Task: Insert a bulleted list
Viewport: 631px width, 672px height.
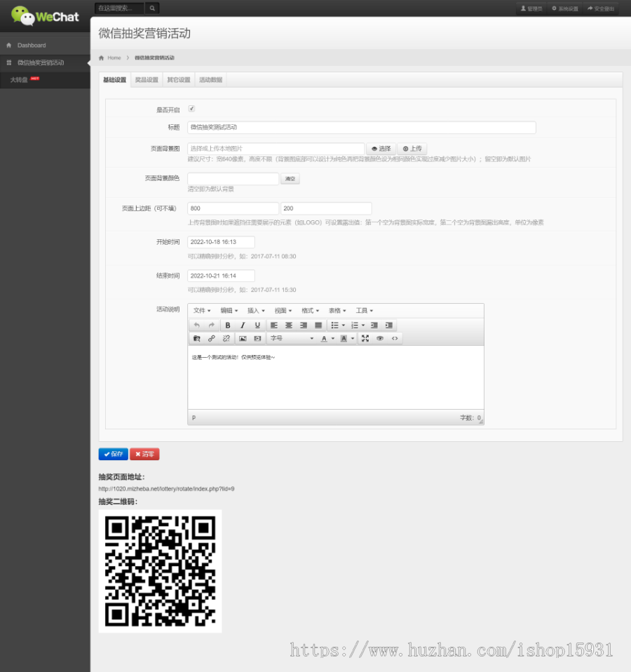Action: pyautogui.click(x=334, y=325)
